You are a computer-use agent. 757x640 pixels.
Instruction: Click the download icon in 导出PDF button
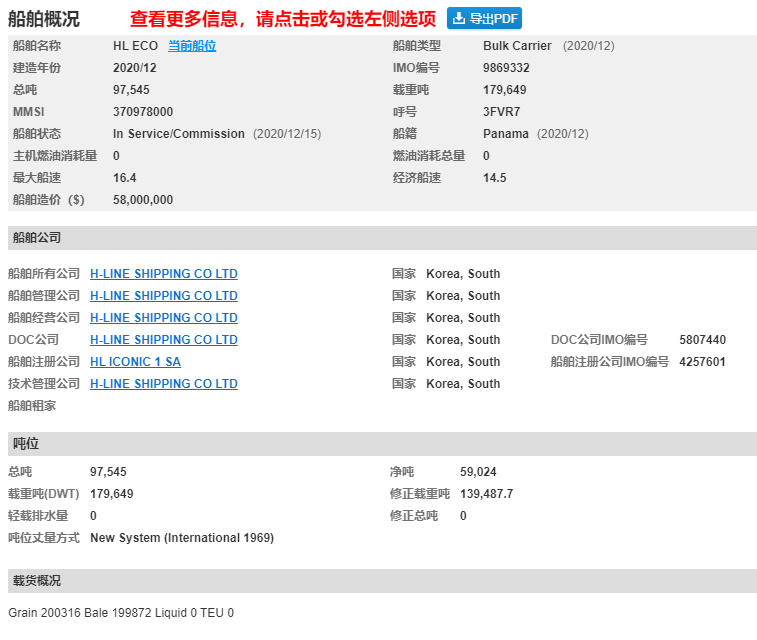pos(459,18)
